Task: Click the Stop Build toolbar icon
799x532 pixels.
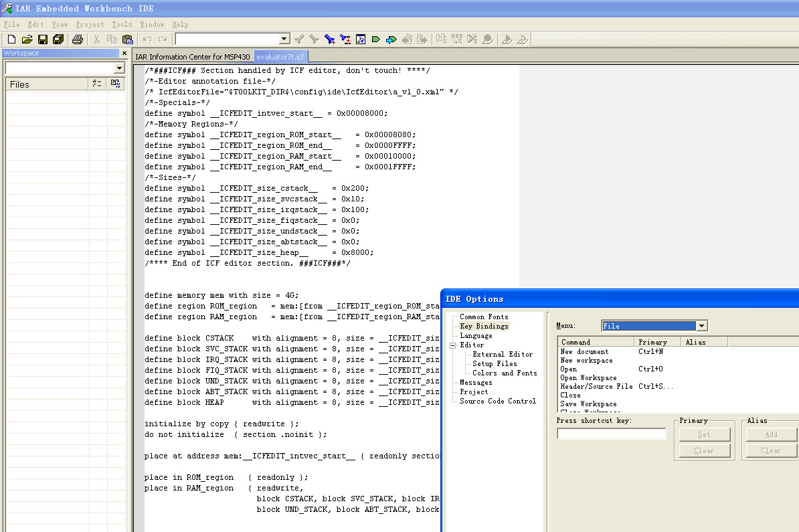Action: [x=472, y=39]
